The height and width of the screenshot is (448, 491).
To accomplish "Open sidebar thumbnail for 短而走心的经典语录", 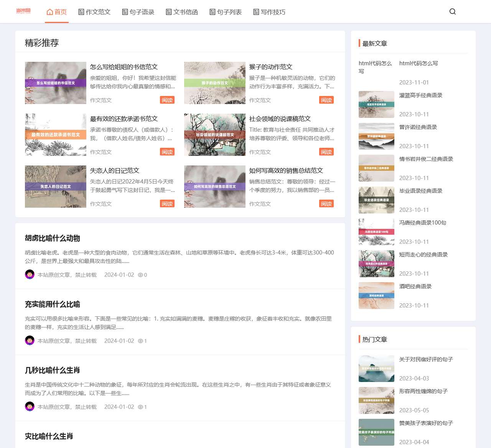I will tap(376, 264).
